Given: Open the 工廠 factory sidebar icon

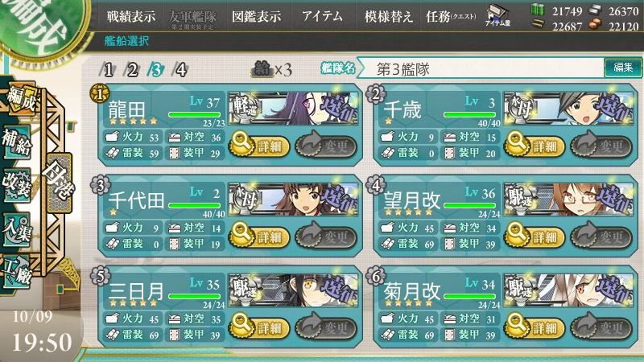Looking at the screenshot, I should [17, 271].
